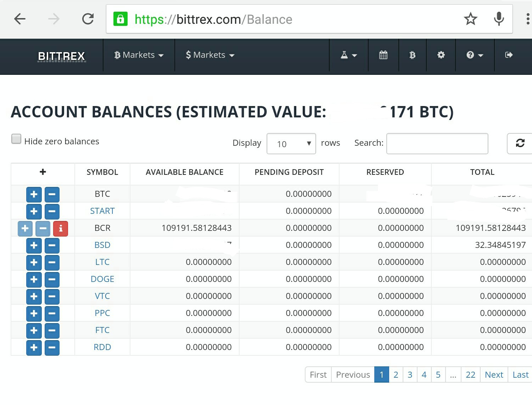Open the Bitcoin wallets icon in navbar
This screenshot has height=405, width=532.
click(413, 55)
